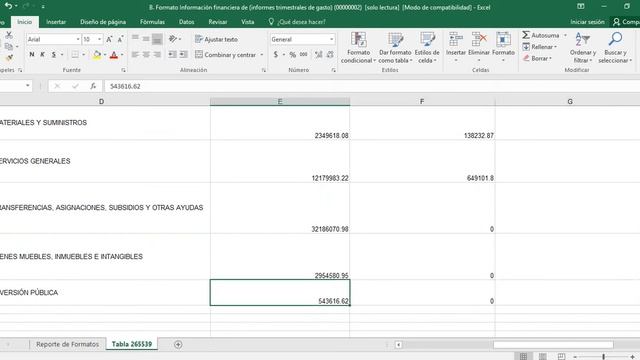Viewport: 640px width, 360px height.
Task: Open the Combinar y centrar dropdown arrow
Action: pos(262,54)
